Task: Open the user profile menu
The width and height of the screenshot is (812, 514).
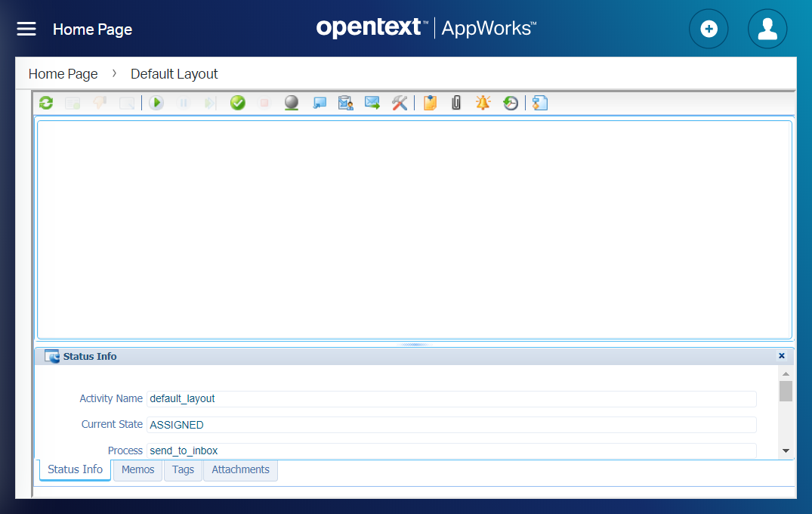Action: tap(767, 28)
